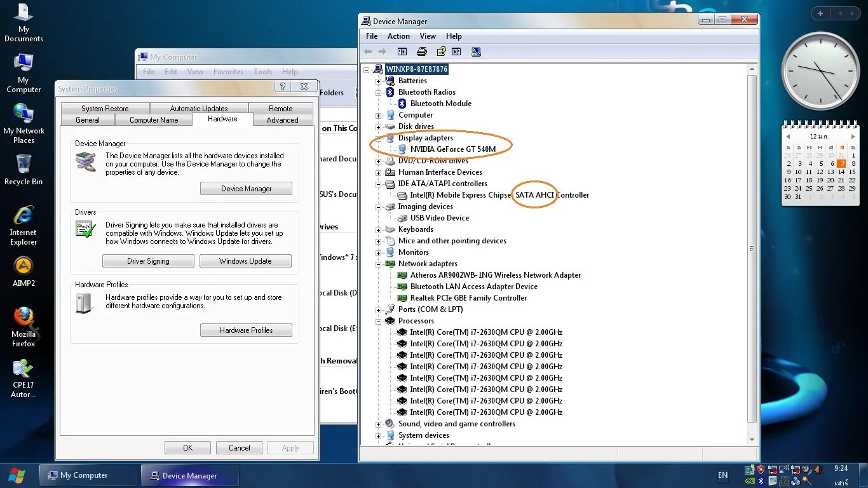
Task: Click the Forward arrow in Device Manager toolbar
Action: (383, 51)
